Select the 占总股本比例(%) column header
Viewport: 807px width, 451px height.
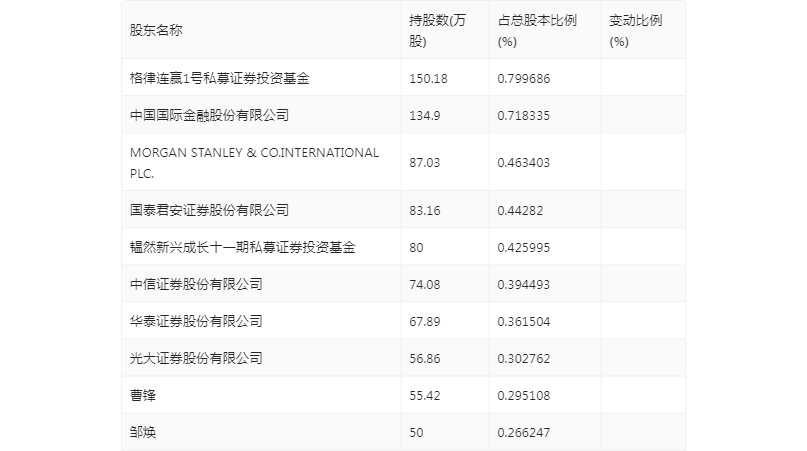click(x=537, y=31)
